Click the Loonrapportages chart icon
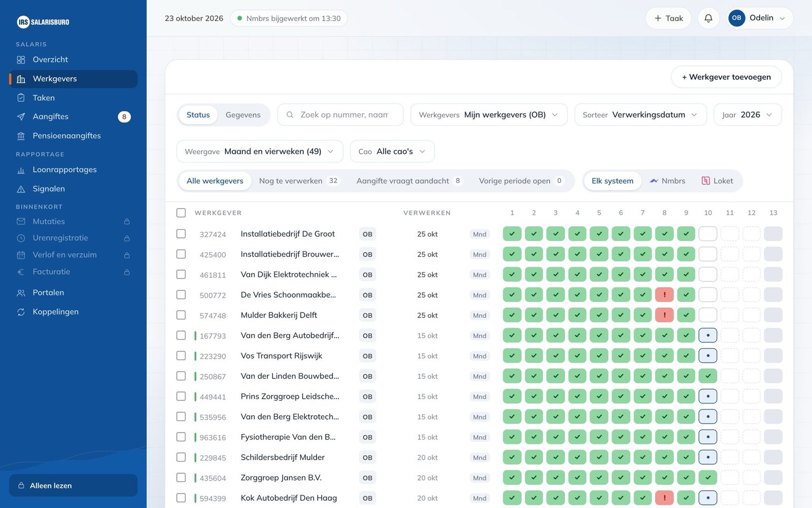This screenshot has width=812, height=508. 21,170
